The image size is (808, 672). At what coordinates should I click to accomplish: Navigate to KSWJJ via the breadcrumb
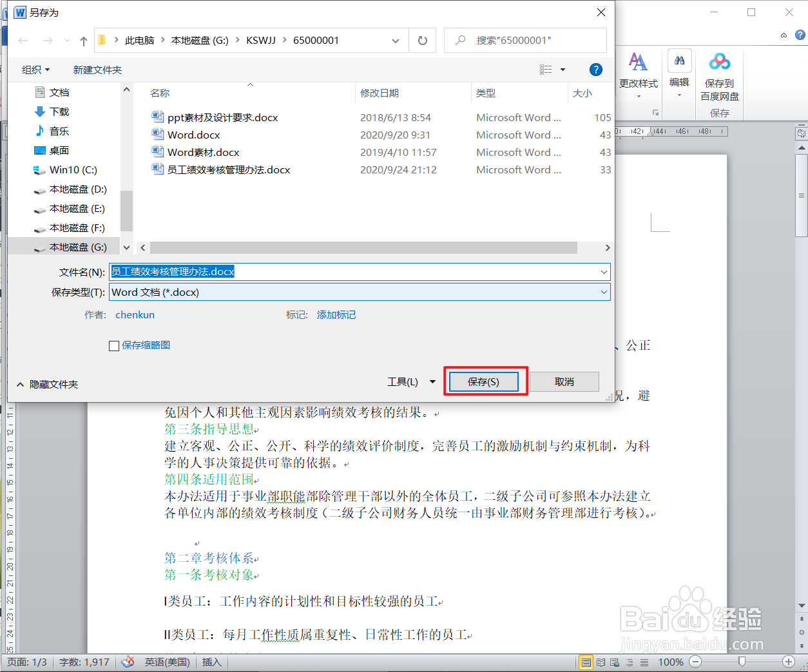coord(262,40)
